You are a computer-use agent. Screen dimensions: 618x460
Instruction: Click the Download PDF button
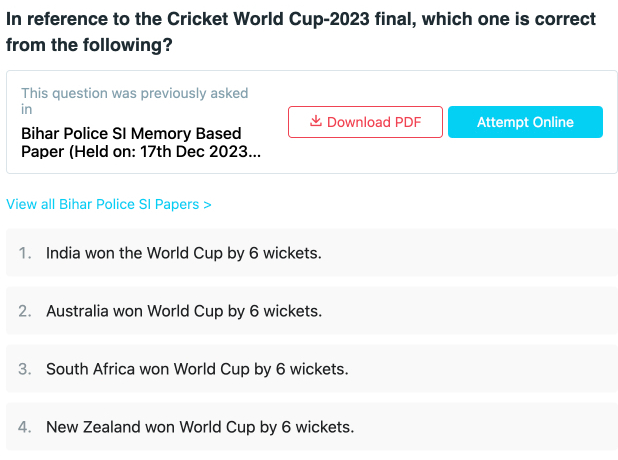365,122
